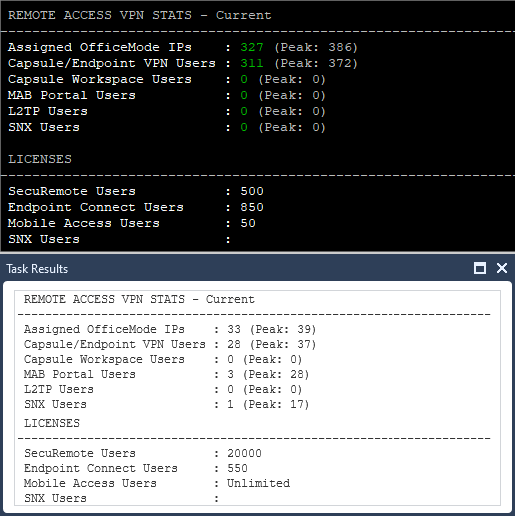The image size is (515, 516).
Task: Click the Task Results panel title
Action: (x=37, y=269)
